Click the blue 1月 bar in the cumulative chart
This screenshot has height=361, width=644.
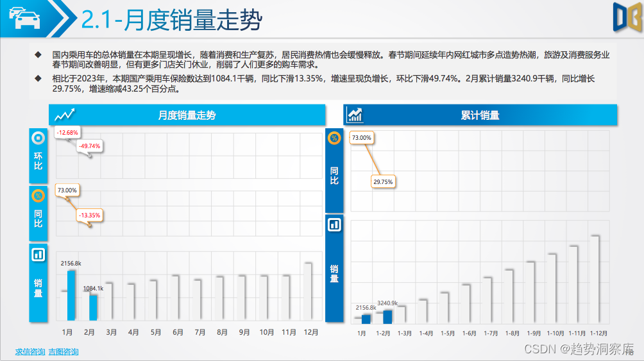coord(366,319)
